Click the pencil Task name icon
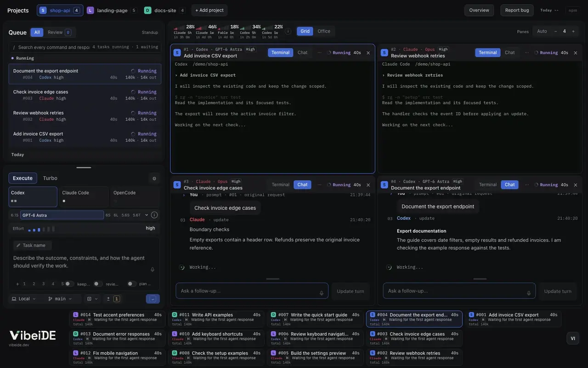 [18, 246]
